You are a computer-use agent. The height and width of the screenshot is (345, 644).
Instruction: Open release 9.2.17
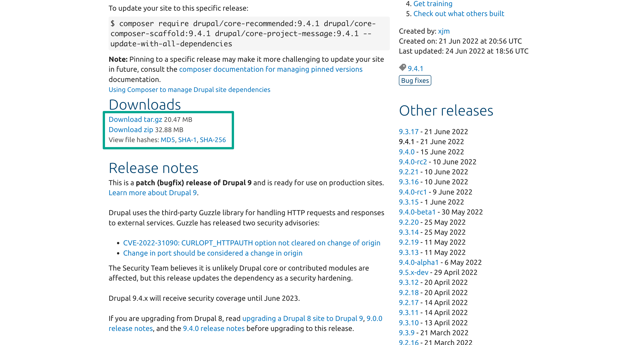409,303
